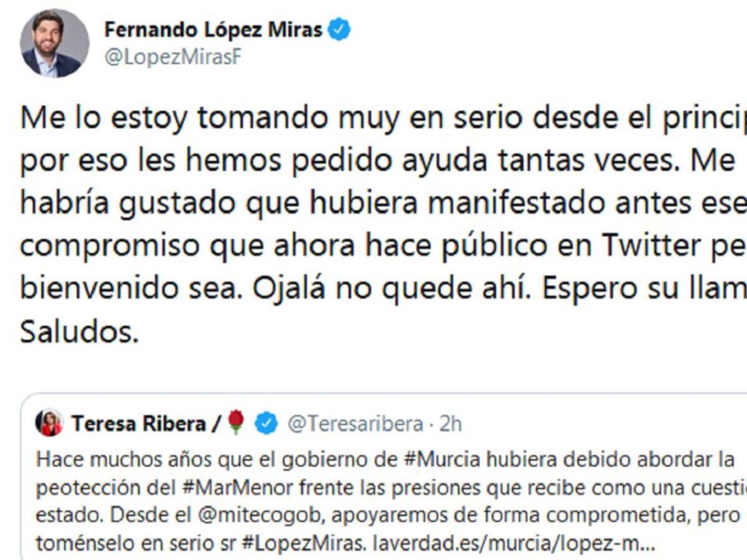The height and width of the screenshot is (560, 747).
Task: Click the red rose emoji icon
Action: (x=236, y=422)
